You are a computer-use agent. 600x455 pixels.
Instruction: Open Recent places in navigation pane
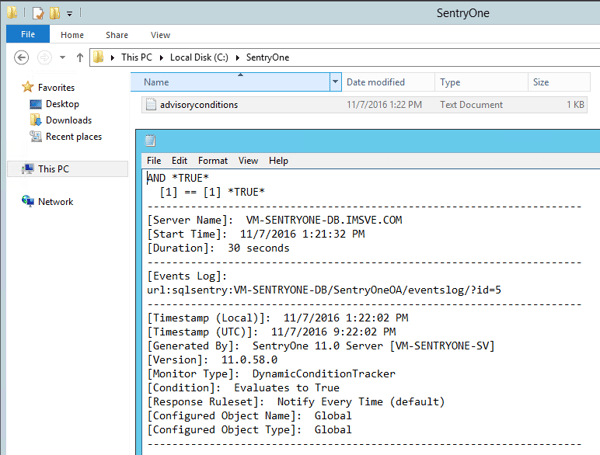[74, 137]
